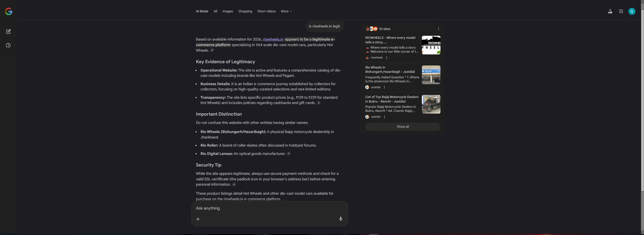Click 'riowheels' site name under first result
The image size is (644, 235).
(x=377, y=58)
